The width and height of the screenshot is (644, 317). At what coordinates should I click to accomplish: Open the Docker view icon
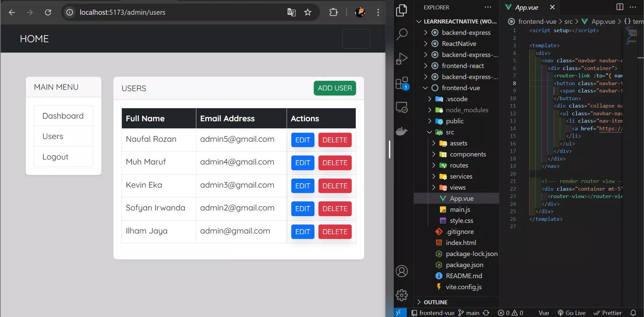[x=402, y=131]
